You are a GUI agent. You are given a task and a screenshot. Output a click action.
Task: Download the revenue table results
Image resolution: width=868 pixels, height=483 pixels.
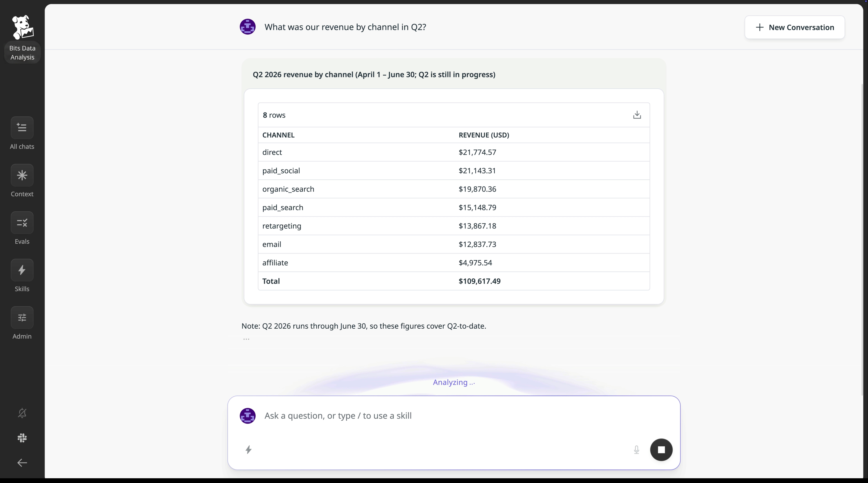click(637, 115)
